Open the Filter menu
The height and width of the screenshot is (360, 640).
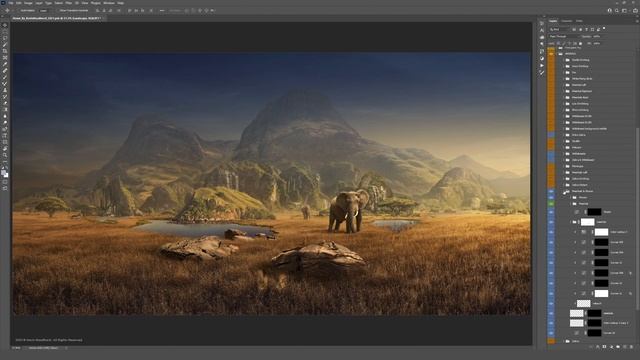pos(69,3)
